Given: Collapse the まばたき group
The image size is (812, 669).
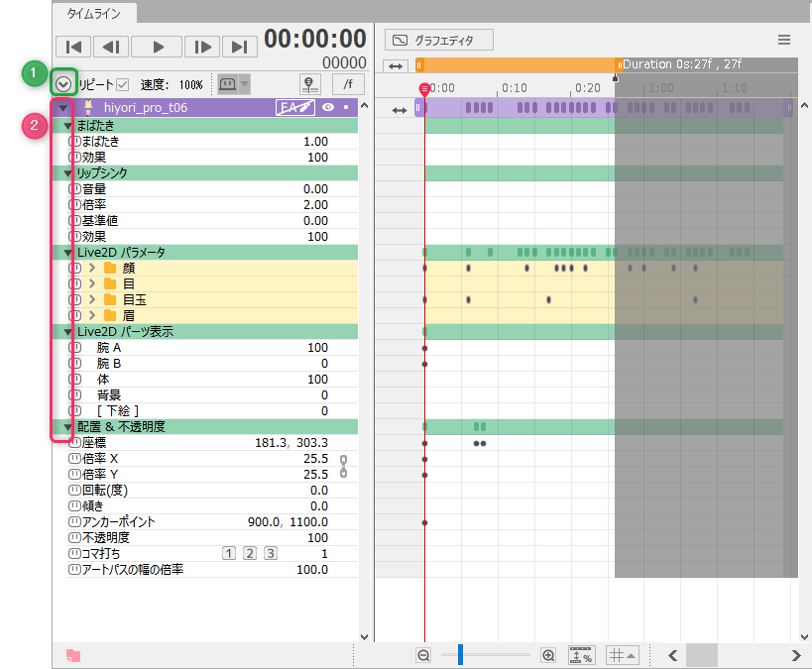Looking at the screenshot, I should tap(67, 125).
